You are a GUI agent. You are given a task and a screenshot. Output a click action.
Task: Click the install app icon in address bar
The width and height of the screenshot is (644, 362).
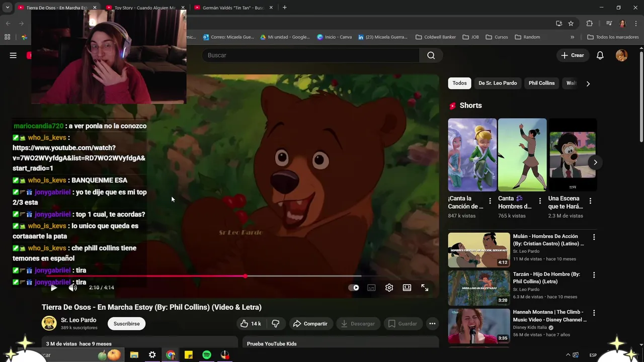point(559,23)
